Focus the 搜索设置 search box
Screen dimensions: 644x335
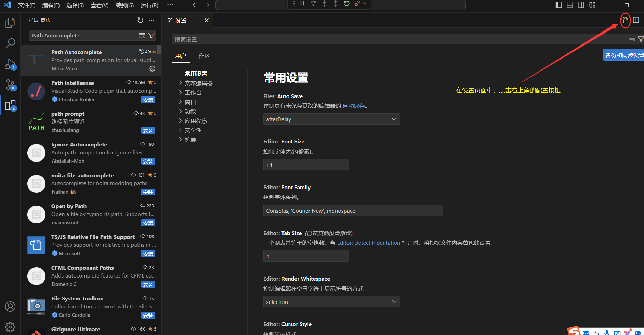[x=400, y=39]
